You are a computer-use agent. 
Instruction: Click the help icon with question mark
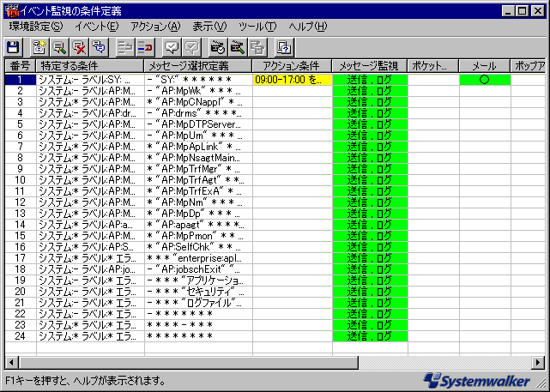coord(286,47)
